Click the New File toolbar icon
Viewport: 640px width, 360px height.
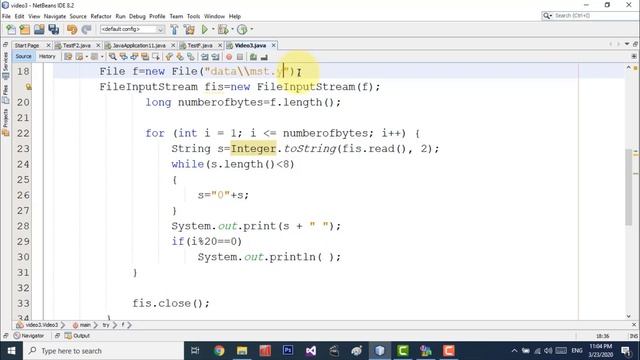11,29
